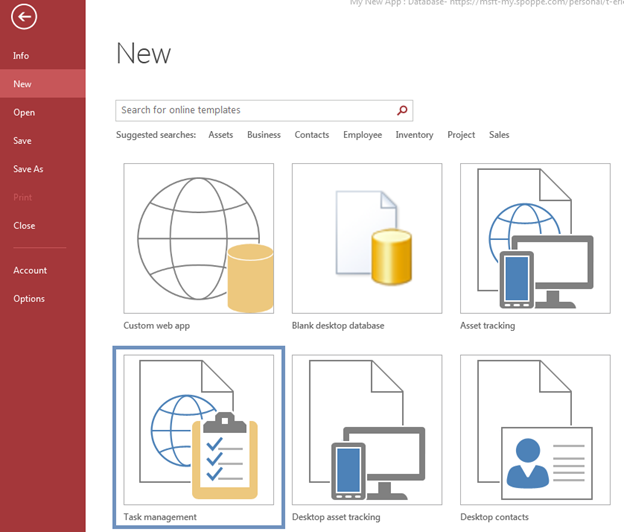Screen dimensions: 624x532
Task: Click the Inventory suggested search
Action: click(414, 135)
